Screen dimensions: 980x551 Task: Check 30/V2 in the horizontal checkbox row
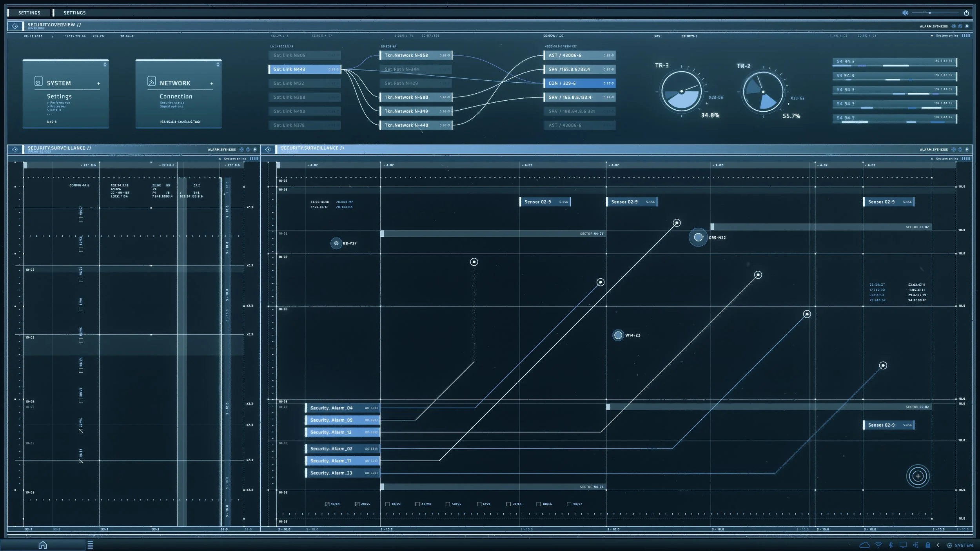(387, 504)
